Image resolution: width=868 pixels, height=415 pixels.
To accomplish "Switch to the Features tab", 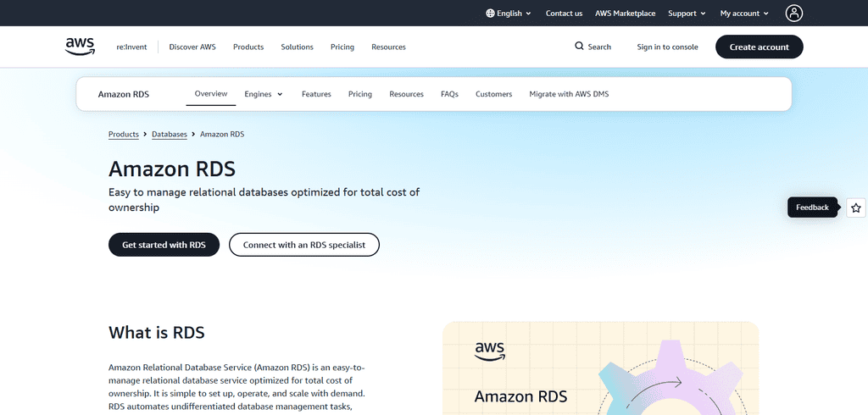I will (x=316, y=94).
